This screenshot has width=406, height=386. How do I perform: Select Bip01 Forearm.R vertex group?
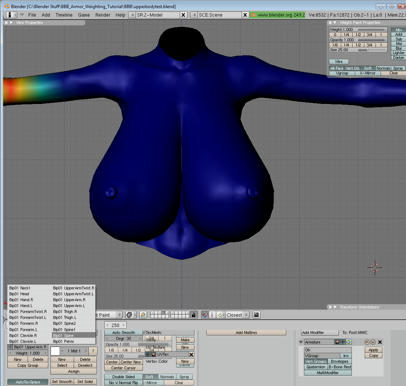tap(23, 324)
